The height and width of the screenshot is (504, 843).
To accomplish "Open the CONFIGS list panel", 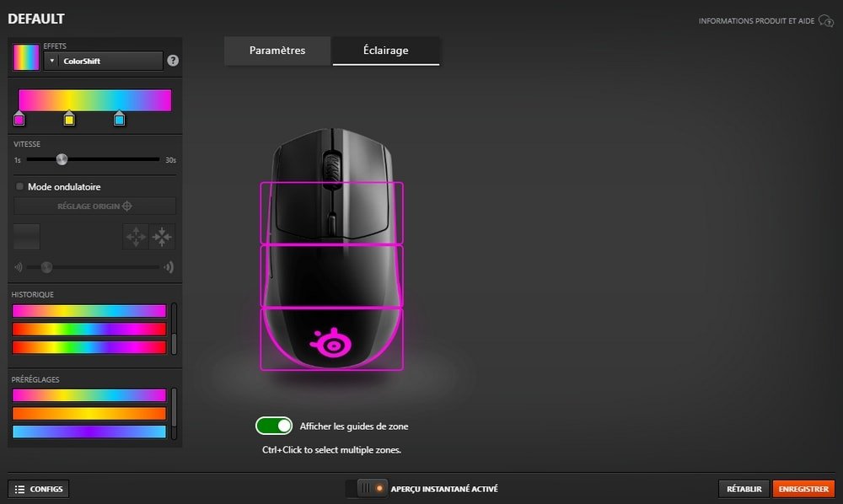I will tap(39, 489).
